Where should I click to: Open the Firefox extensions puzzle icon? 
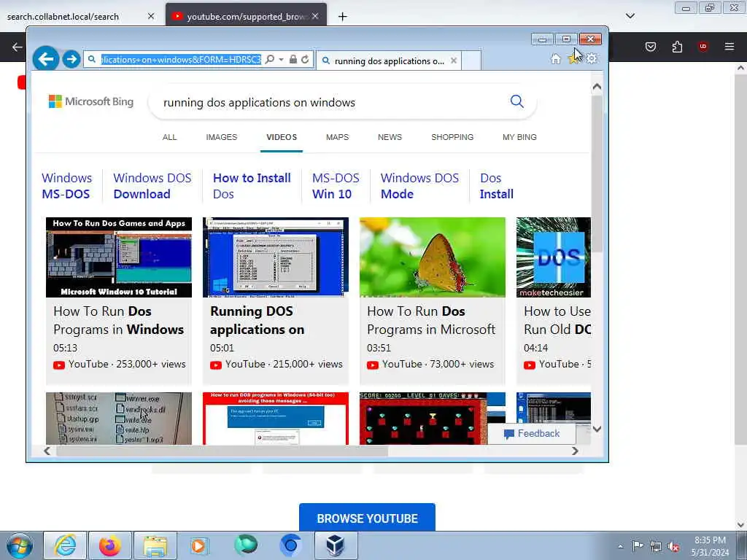click(677, 47)
